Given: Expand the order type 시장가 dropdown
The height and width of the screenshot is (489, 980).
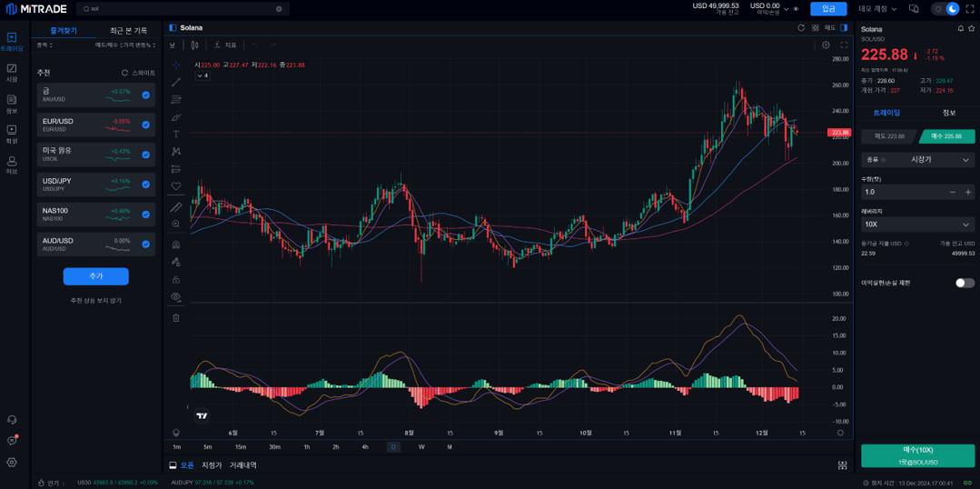Looking at the screenshot, I should point(917,160).
